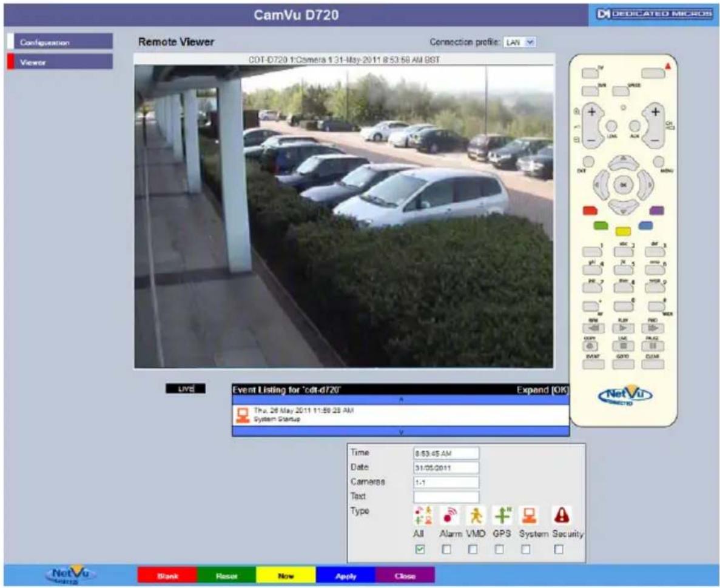The image size is (720, 588).
Task: Enable the System event type checkbox
Action: pyautogui.click(x=526, y=549)
